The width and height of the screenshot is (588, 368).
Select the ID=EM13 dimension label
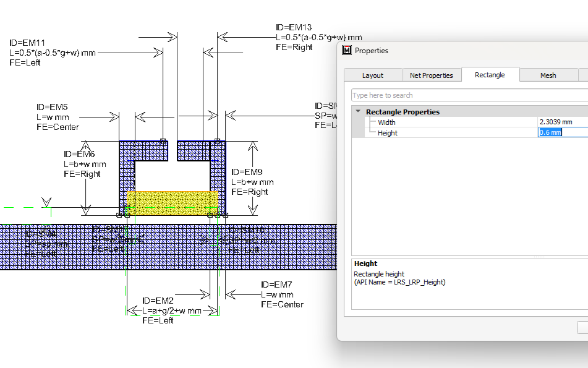[x=319, y=37]
